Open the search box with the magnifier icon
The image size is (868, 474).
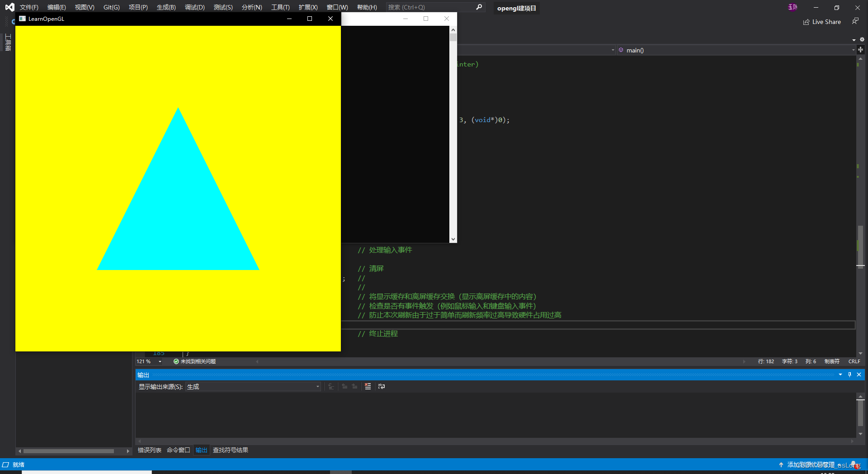479,7
